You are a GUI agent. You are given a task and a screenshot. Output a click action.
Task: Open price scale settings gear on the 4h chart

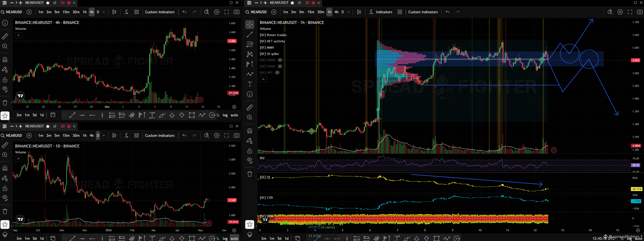234,107
